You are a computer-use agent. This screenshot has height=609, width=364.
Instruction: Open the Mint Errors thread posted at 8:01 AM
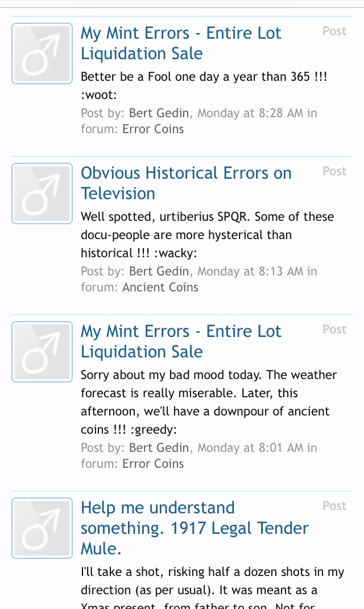coord(181,341)
